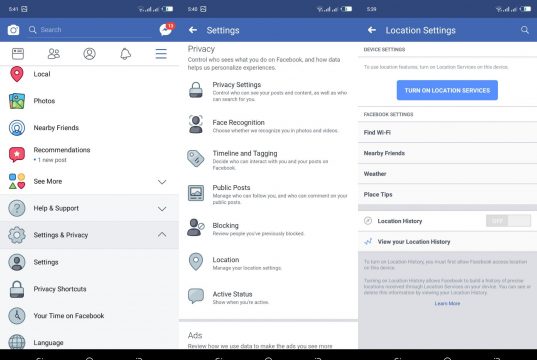The height and width of the screenshot is (360, 537).
Task: Open the Language globe icon
Action: coord(17,342)
